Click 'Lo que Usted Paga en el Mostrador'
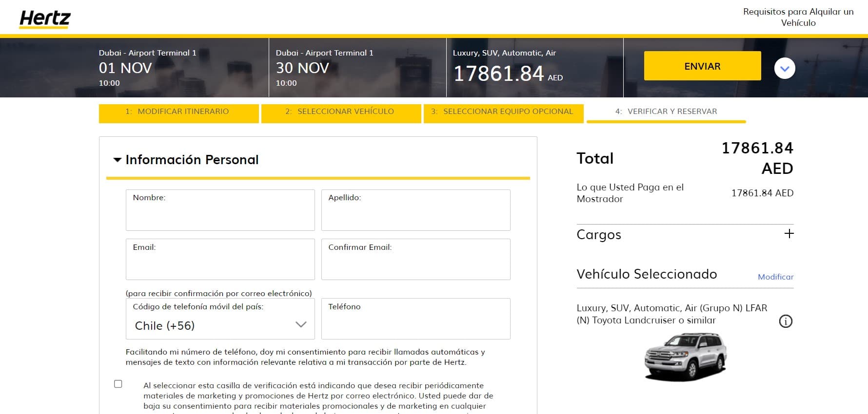The image size is (868, 414). click(x=630, y=193)
